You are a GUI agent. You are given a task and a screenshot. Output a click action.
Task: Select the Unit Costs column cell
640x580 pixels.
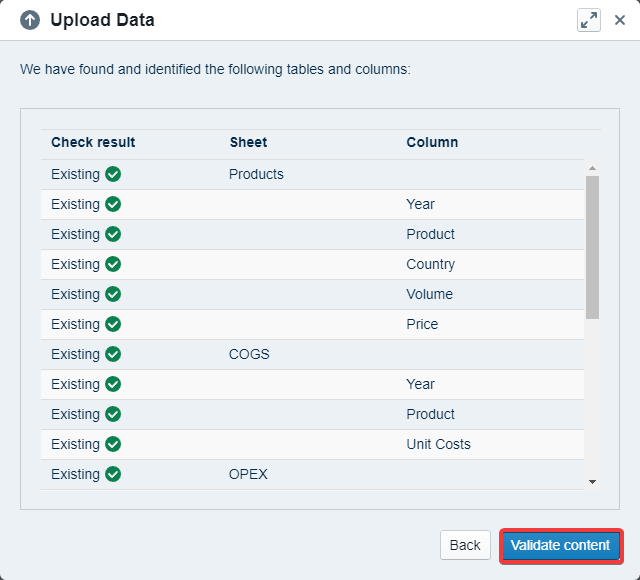438,444
